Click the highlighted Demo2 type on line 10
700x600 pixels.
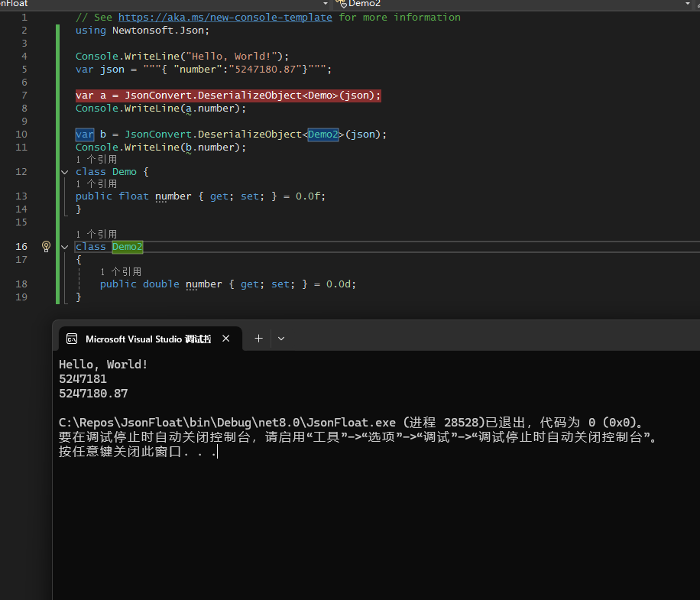click(323, 135)
